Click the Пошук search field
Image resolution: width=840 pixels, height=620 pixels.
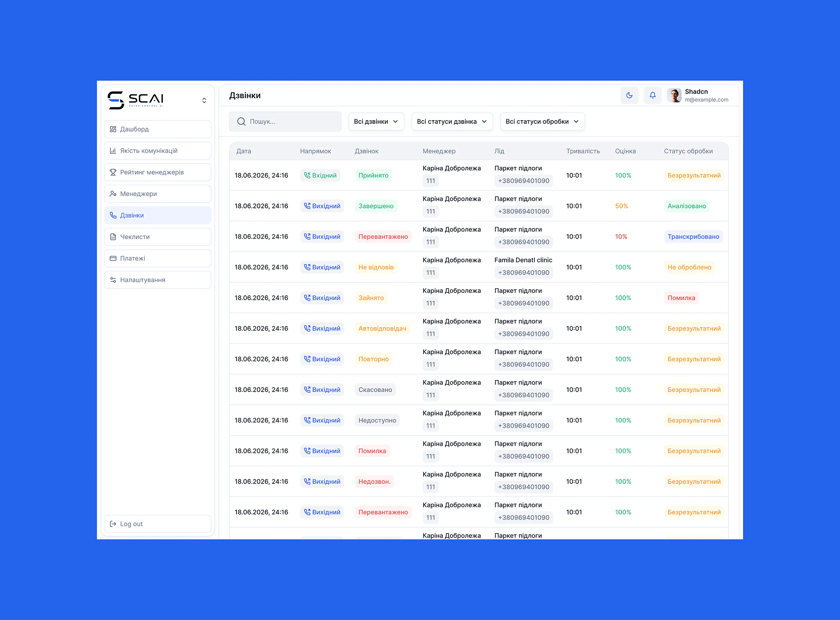pos(285,121)
